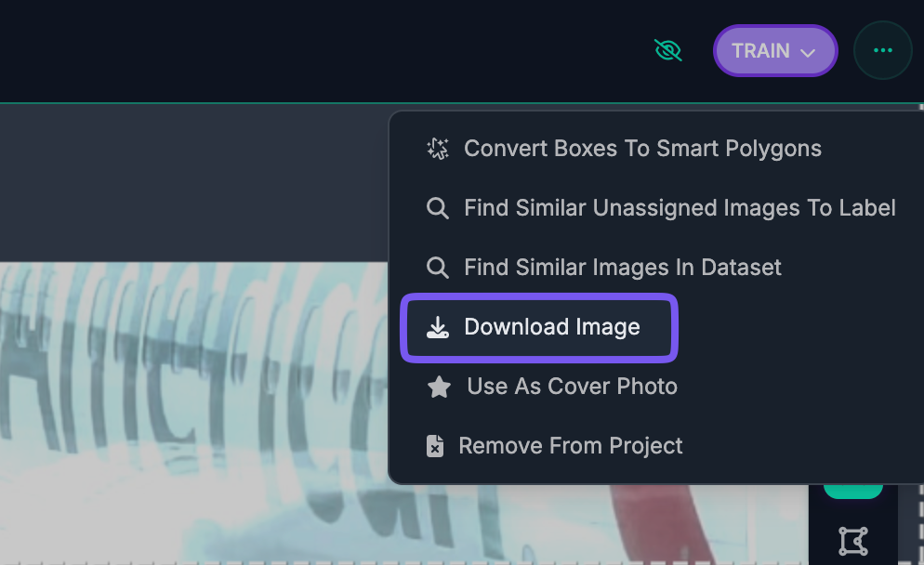This screenshot has width=924, height=565.
Task: Click the magnifier icon next to Find Similar Unassigned Images
Action: [438, 208]
